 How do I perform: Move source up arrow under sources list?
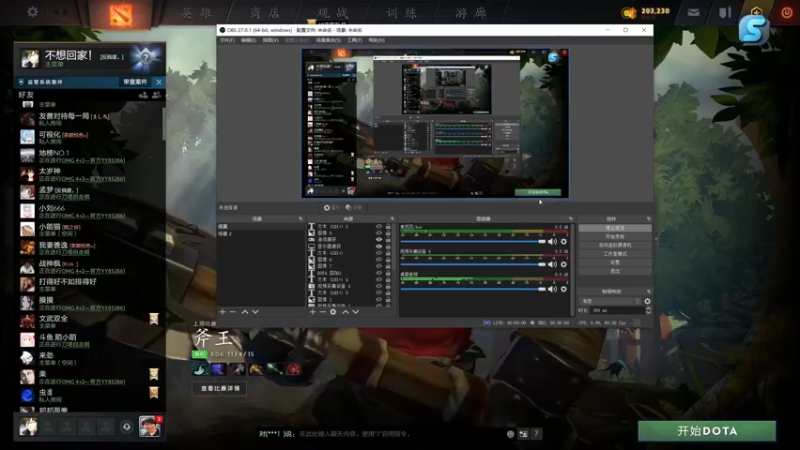pyautogui.click(x=345, y=311)
